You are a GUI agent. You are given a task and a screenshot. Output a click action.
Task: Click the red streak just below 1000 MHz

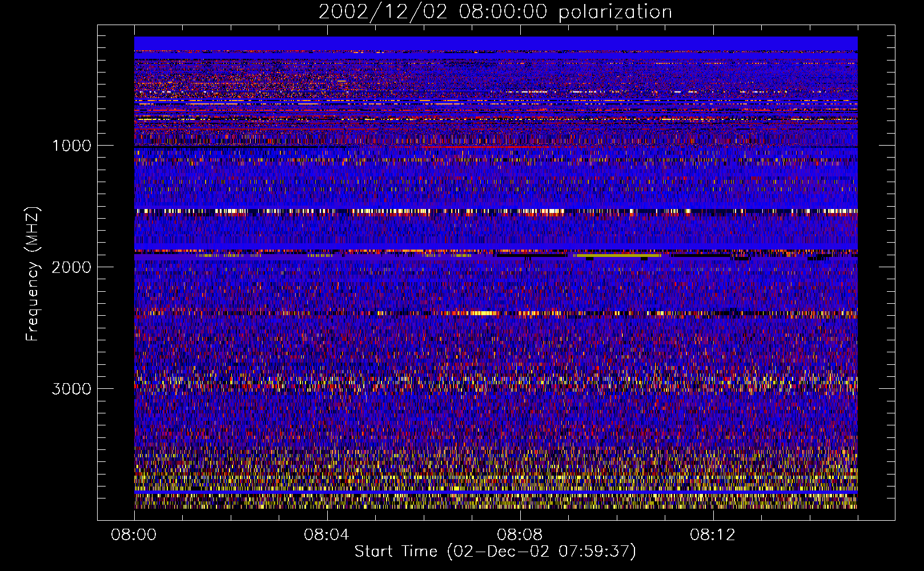pyautogui.click(x=485, y=147)
